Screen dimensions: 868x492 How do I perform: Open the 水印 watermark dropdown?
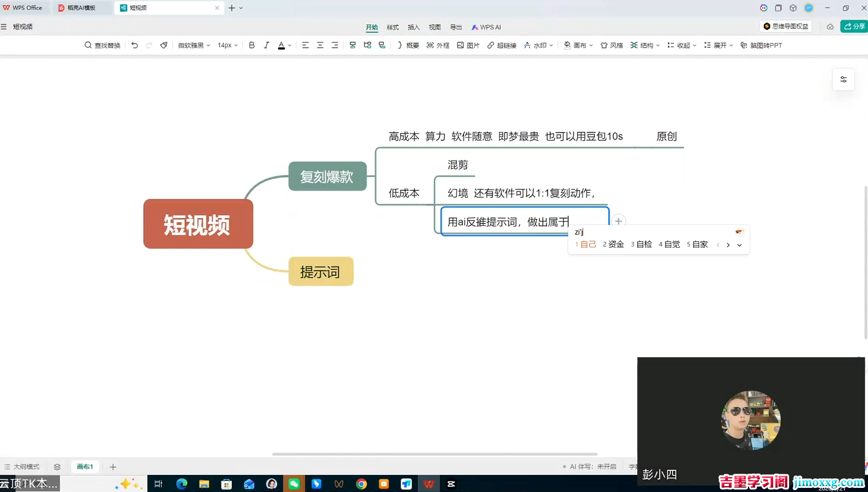538,45
